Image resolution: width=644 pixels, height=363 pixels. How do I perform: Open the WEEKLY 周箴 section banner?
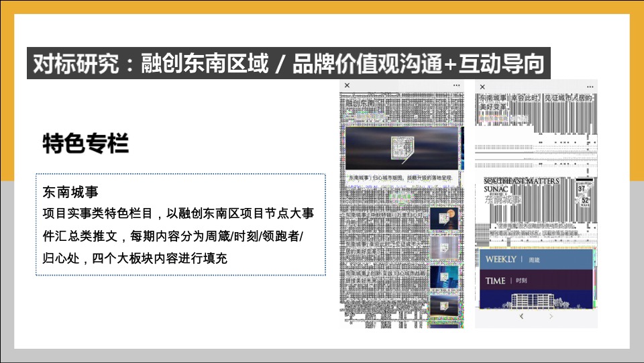click(x=536, y=260)
